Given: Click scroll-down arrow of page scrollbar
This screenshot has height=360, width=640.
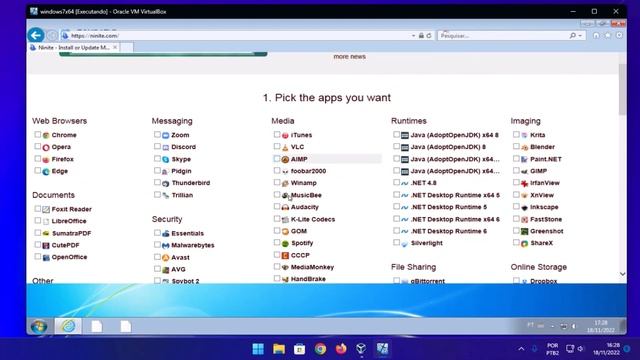Looking at the screenshot, I should tap(622, 274).
